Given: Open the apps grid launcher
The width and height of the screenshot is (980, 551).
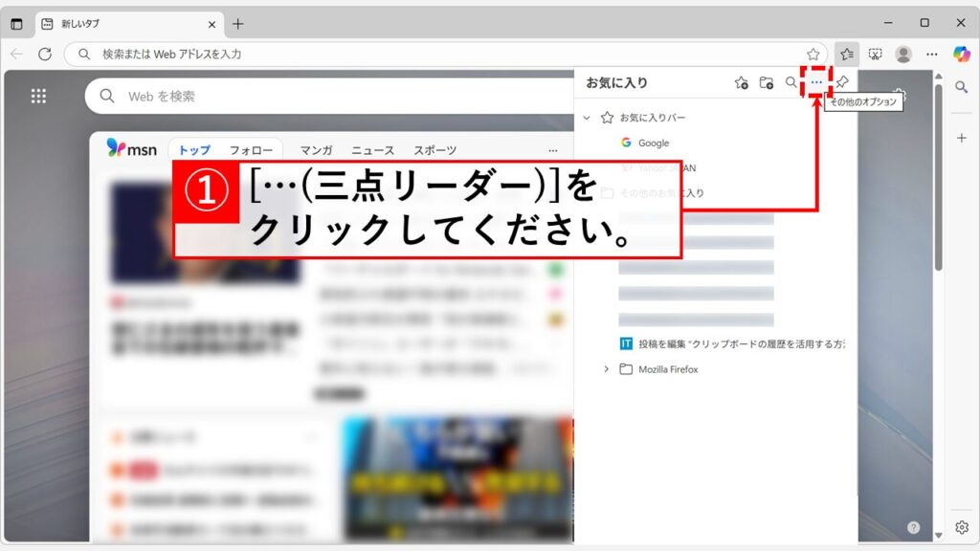Looking at the screenshot, I should tap(38, 97).
